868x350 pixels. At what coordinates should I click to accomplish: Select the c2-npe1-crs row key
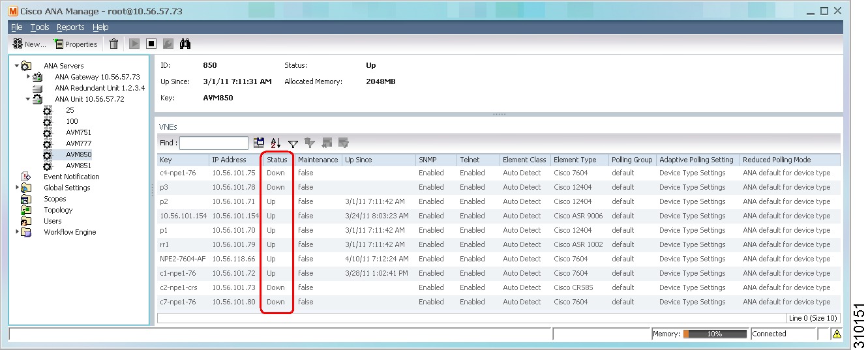pos(178,287)
